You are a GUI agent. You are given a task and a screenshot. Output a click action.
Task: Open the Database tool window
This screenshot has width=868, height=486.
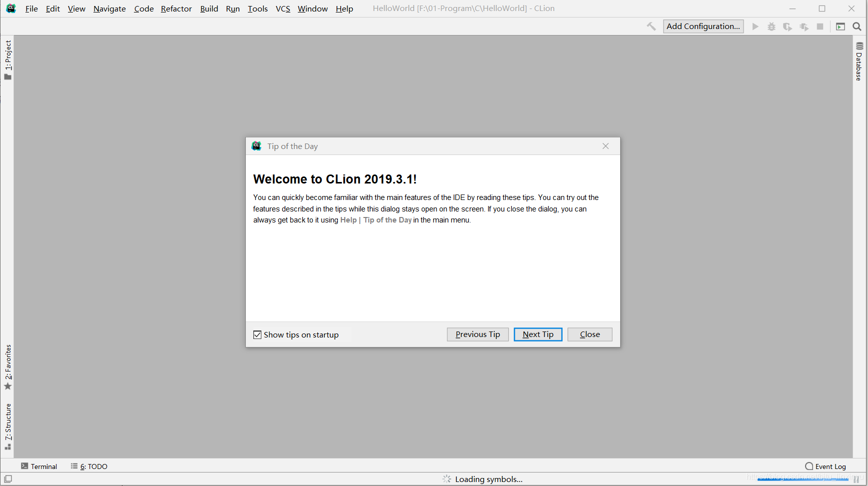click(x=860, y=61)
